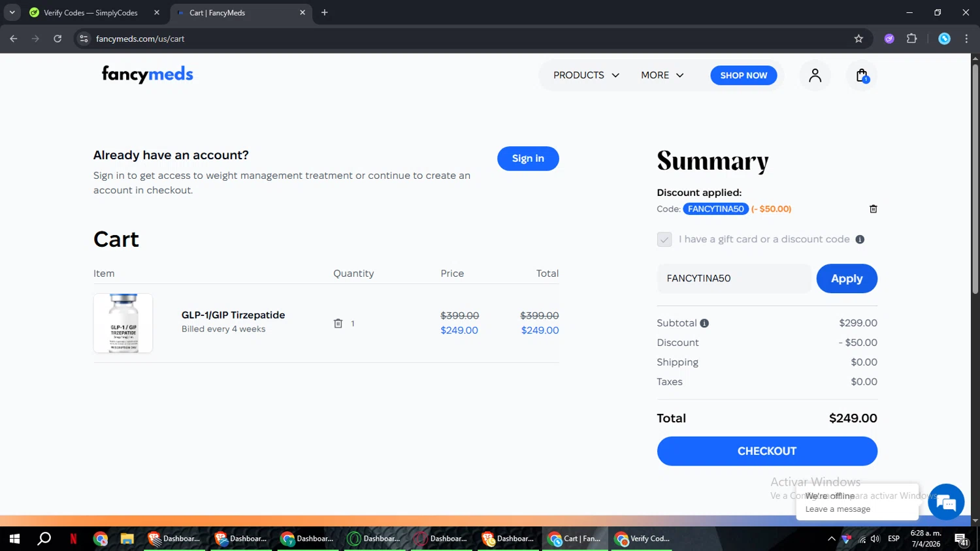The height and width of the screenshot is (551, 980).
Task: Open GLP-1/GIP Tirzepatide product link
Action: coord(233,315)
